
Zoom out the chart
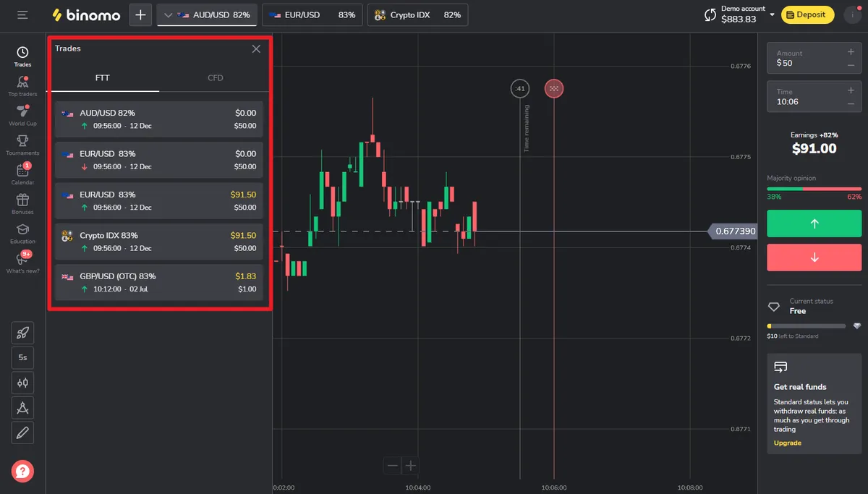pos(393,466)
